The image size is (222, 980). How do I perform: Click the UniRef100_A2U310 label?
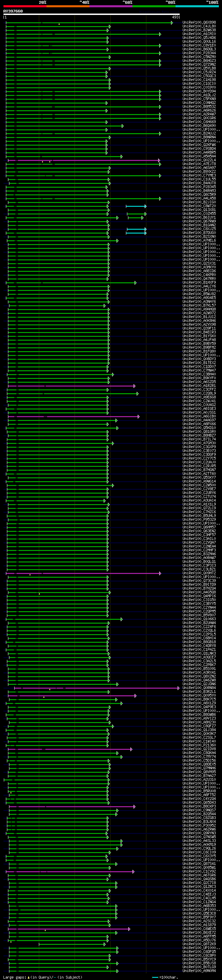coord(199,779)
